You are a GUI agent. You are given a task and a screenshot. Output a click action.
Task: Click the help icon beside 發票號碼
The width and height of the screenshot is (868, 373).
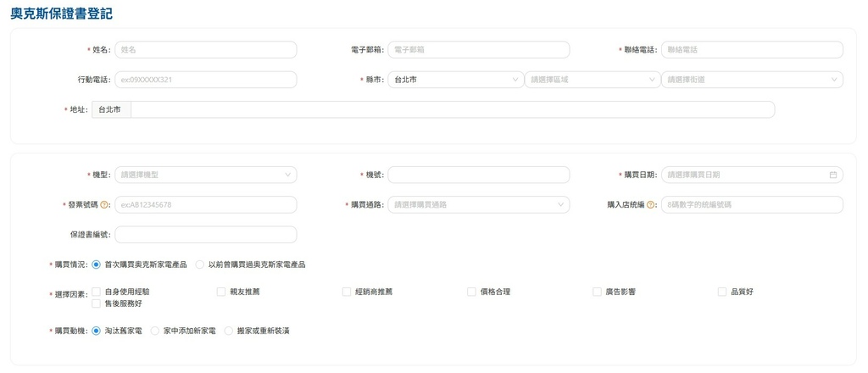[104, 205]
